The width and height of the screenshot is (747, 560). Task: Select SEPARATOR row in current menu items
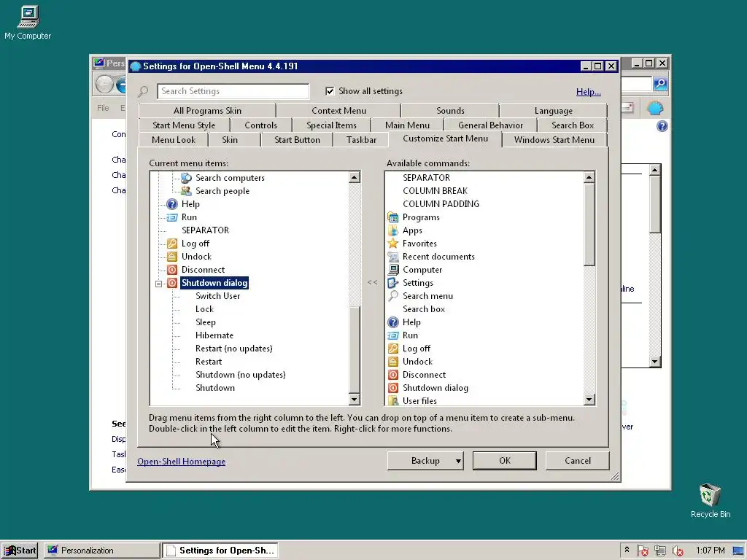pos(205,230)
